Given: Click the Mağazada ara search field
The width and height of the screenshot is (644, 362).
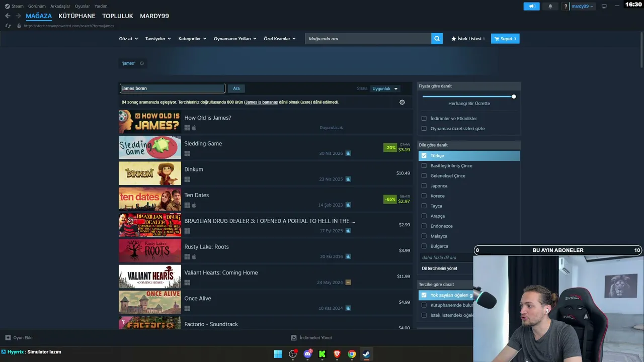Looking at the screenshot, I should (368, 39).
